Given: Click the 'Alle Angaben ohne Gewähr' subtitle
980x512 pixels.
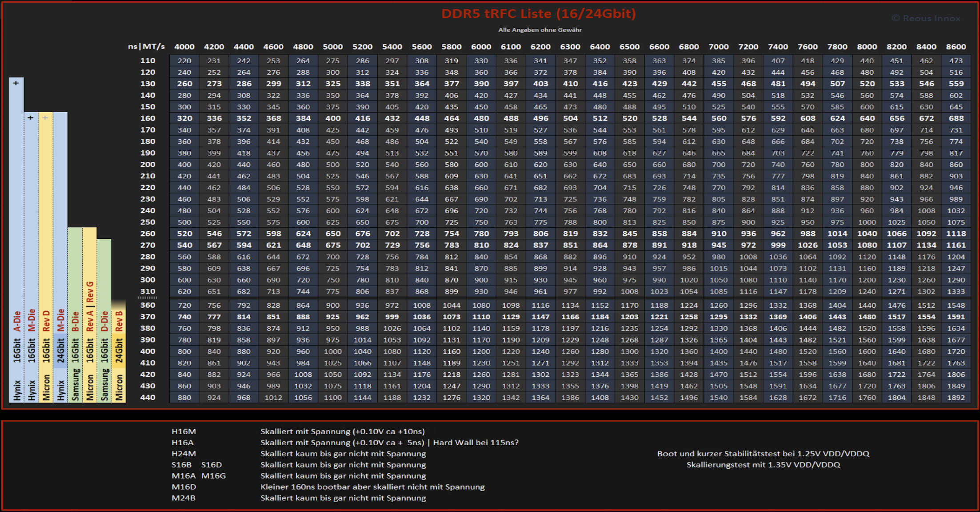Looking at the screenshot, I should click(x=540, y=30).
